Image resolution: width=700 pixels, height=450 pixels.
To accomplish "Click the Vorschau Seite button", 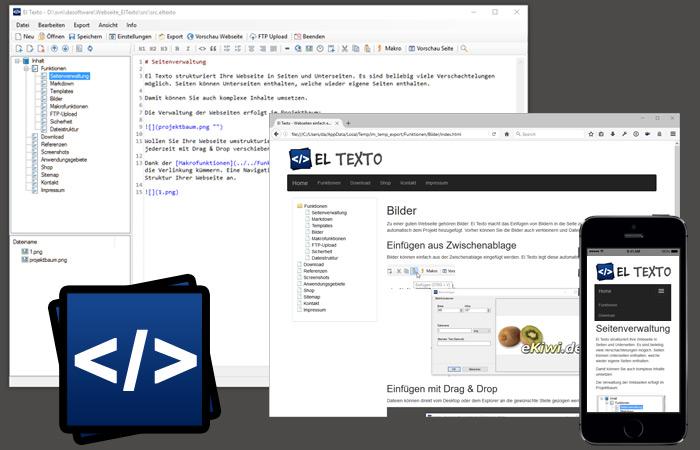I will (431, 48).
